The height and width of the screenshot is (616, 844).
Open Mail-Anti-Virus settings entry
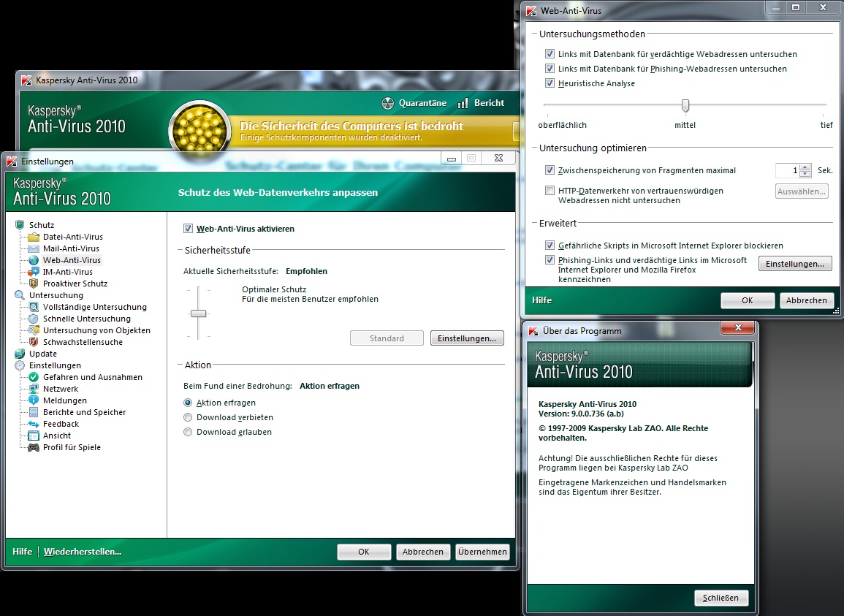pyautogui.click(x=71, y=248)
